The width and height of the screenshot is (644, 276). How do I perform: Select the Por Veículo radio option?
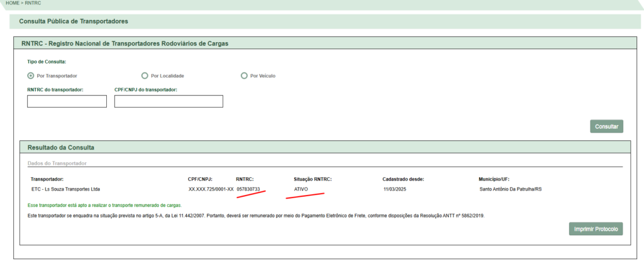click(244, 76)
